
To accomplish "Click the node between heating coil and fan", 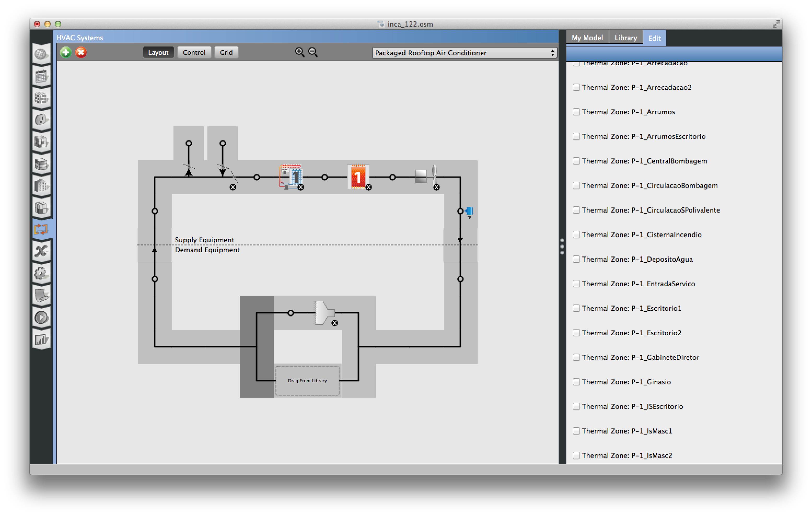I will click(x=392, y=177).
